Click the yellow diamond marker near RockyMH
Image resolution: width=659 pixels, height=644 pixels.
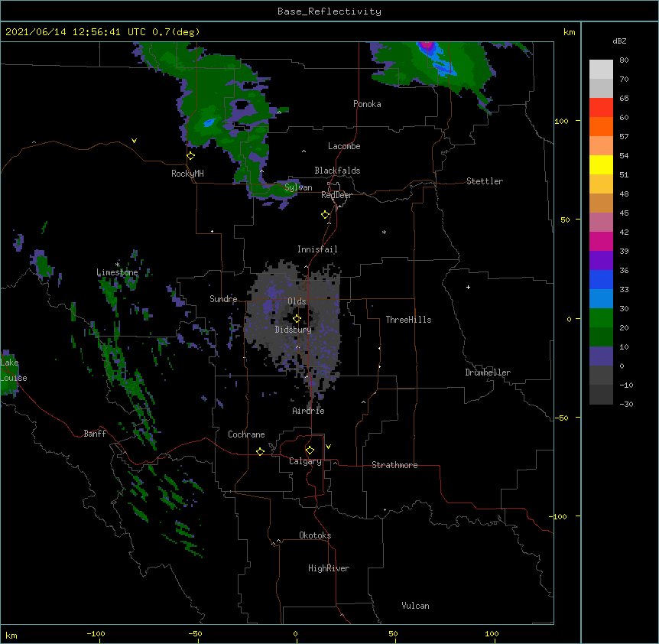coord(191,156)
